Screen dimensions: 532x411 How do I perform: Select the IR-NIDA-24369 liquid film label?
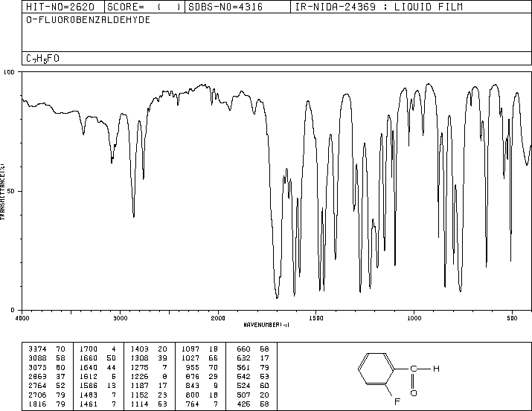[x=379, y=7]
